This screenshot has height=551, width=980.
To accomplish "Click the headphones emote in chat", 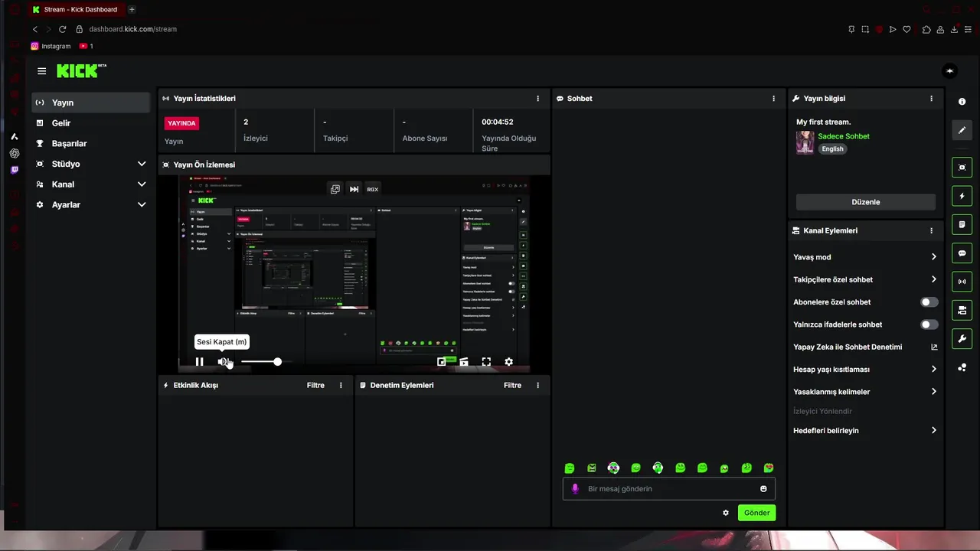I will coord(658,468).
